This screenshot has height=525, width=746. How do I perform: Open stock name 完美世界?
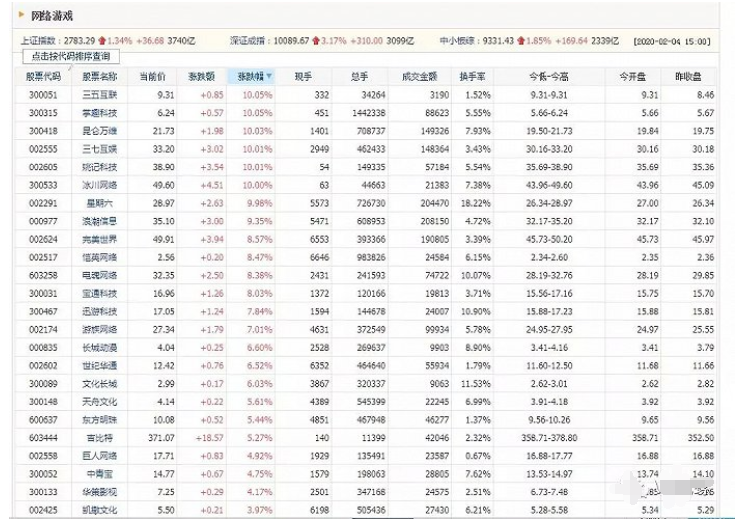99,239
